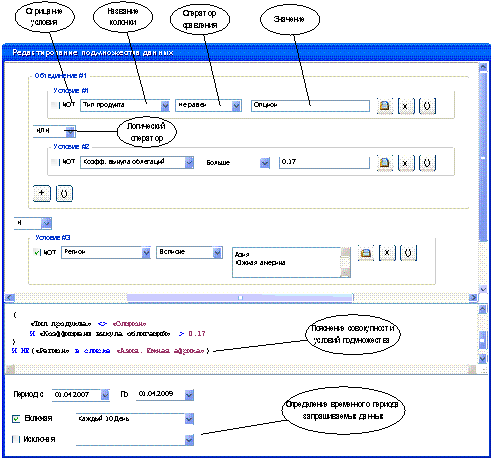Click value field containing 0.17
The image size is (492, 459).
(x=324, y=162)
